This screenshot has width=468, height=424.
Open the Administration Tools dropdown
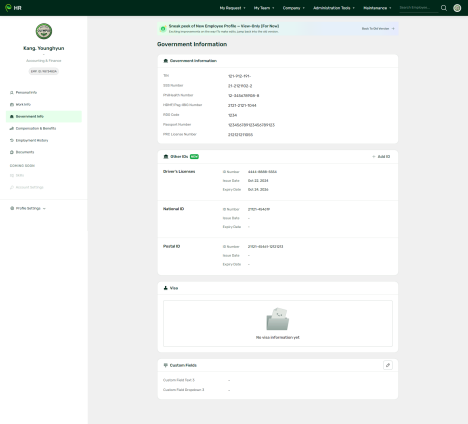(x=334, y=8)
